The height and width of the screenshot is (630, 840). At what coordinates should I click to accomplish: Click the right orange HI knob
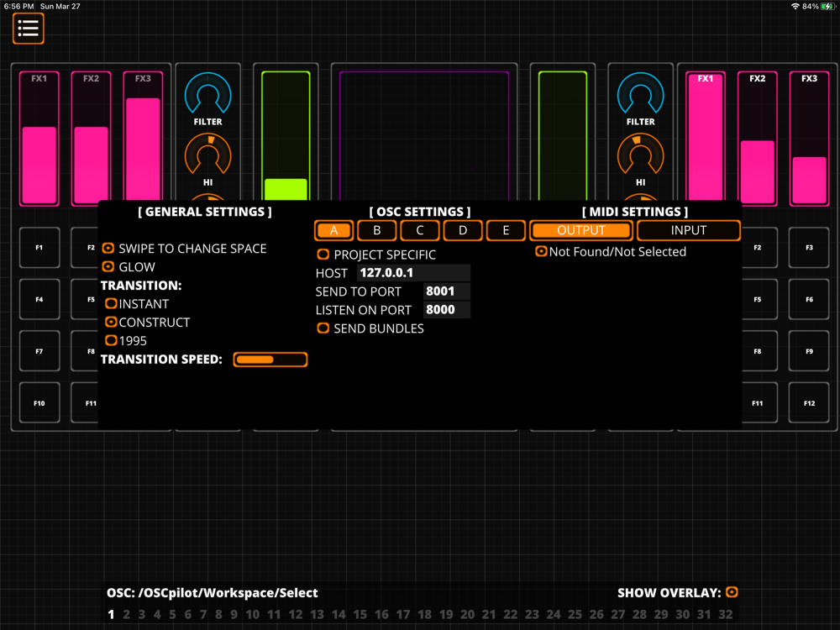coord(640,155)
